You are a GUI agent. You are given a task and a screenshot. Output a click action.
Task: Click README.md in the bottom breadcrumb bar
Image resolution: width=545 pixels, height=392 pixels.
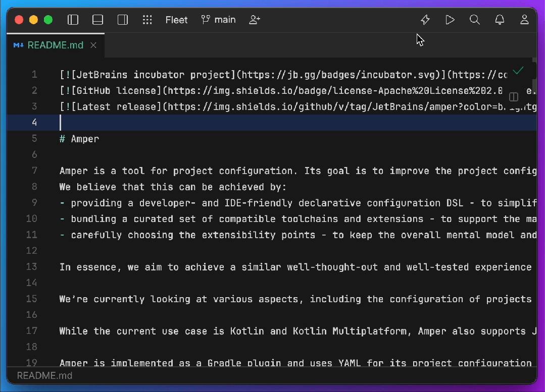(44, 376)
